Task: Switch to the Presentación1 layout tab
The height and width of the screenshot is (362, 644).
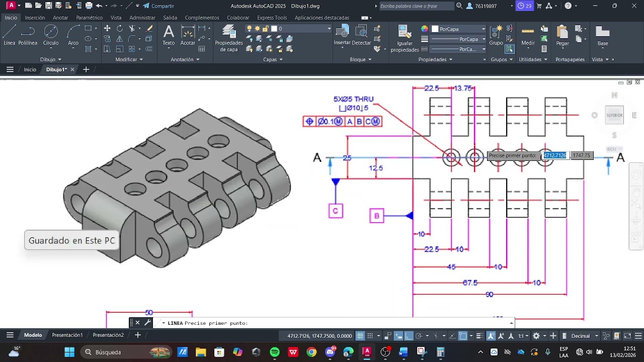Action: [x=67, y=335]
